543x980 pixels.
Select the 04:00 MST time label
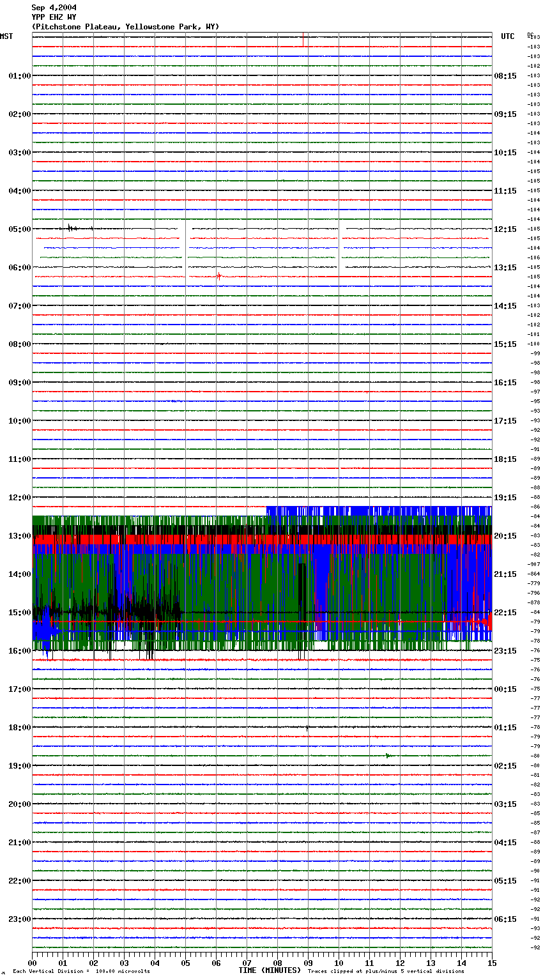click(x=20, y=191)
